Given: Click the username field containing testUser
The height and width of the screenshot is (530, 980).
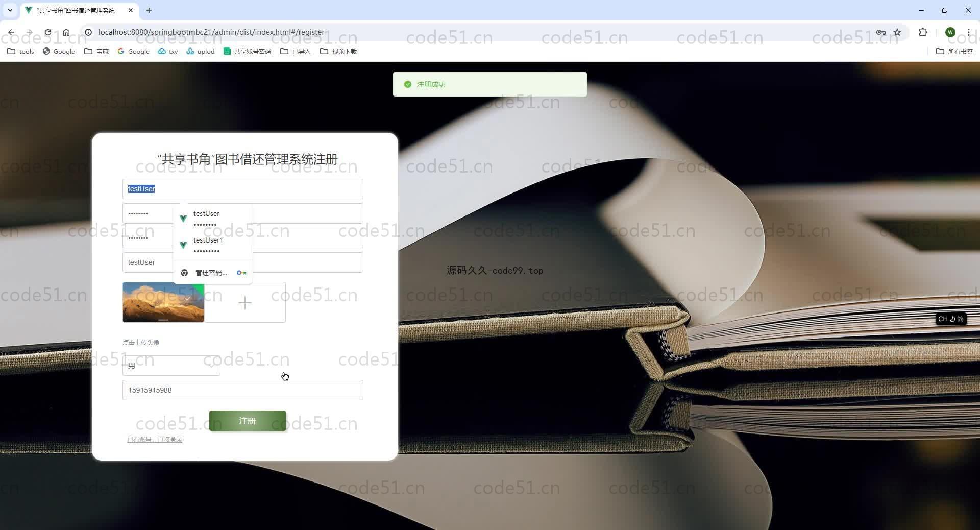Looking at the screenshot, I should 243,189.
